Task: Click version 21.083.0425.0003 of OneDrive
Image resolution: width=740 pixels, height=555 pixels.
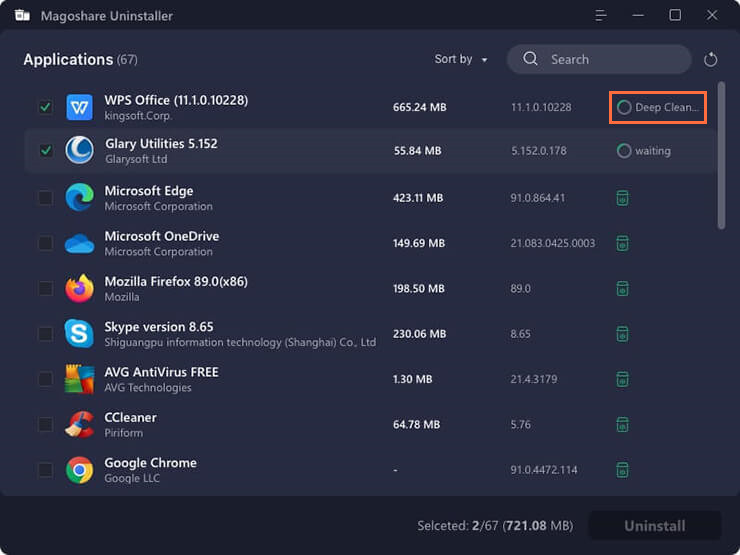Action: 553,243
